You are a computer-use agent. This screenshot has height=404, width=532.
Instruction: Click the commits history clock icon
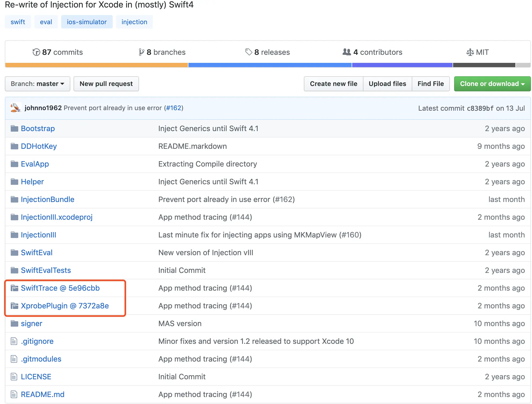coord(36,52)
